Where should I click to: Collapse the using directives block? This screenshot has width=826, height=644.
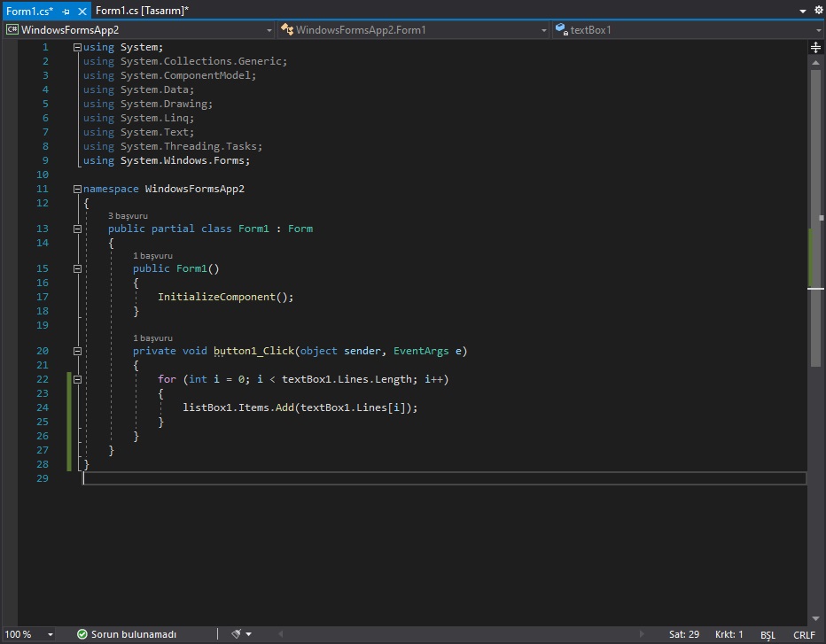pos(77,47)
